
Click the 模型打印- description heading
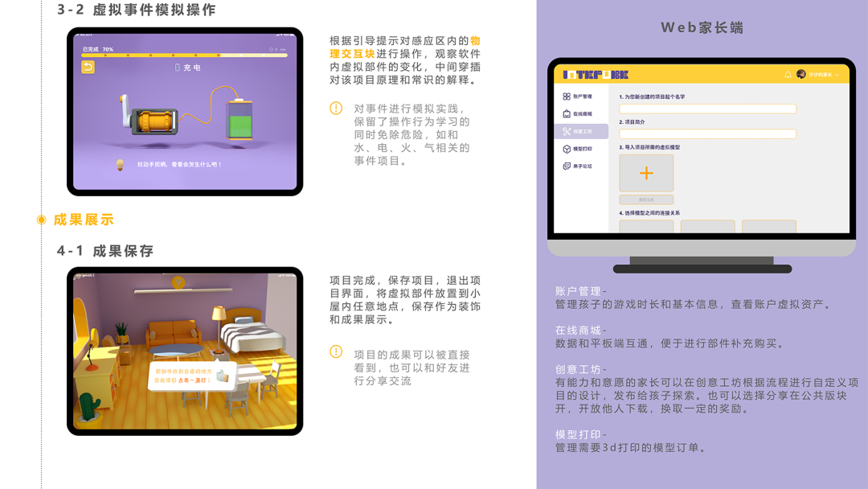pyautogui.click(x=581, y=435)
